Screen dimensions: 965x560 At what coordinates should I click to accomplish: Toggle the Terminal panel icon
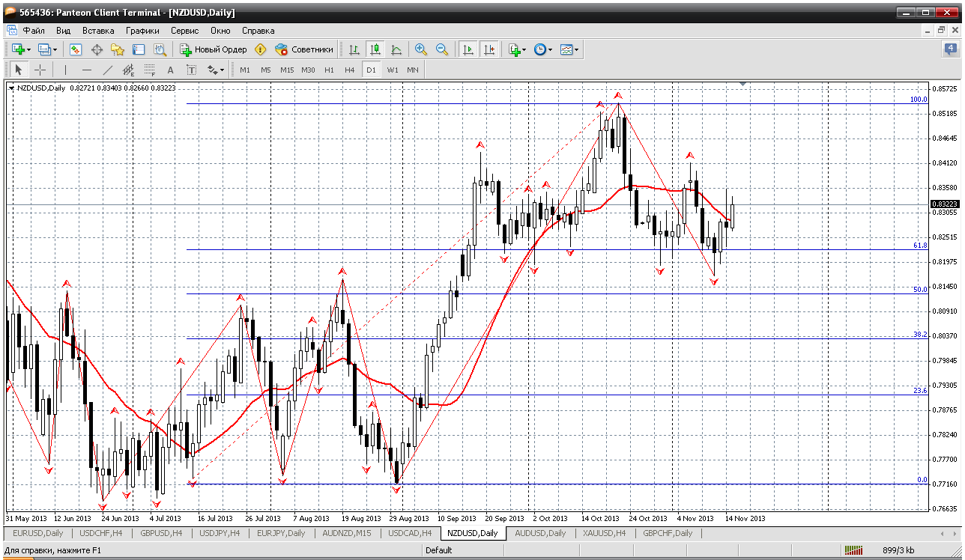pos(139,49)
